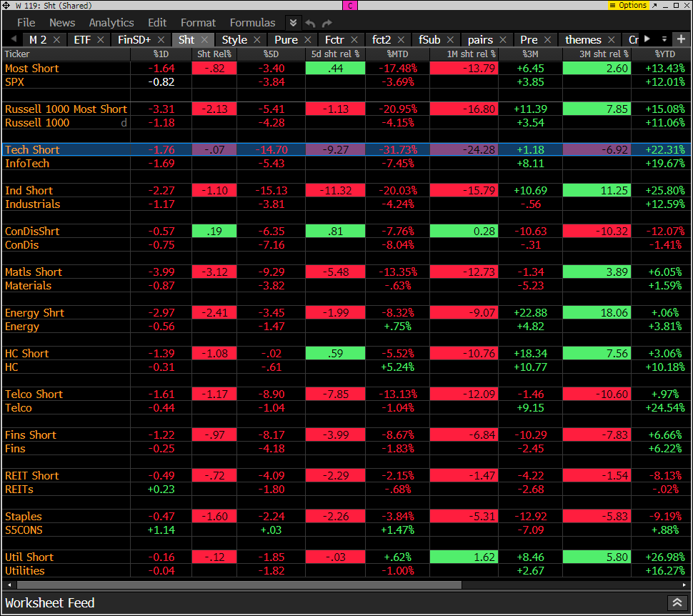Click the Russell 1000 Most Short ticker

(x=66, y=109)
